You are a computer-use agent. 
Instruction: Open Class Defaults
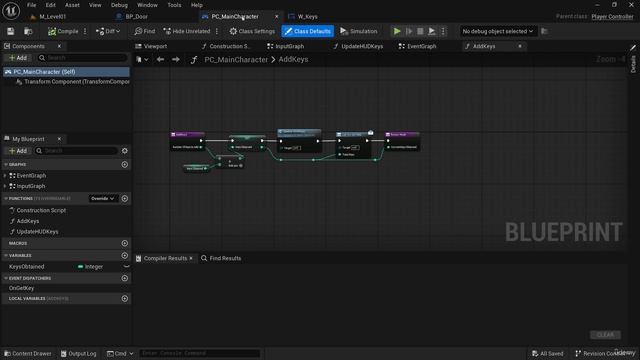pyautogui.click(x=307, y=31)
